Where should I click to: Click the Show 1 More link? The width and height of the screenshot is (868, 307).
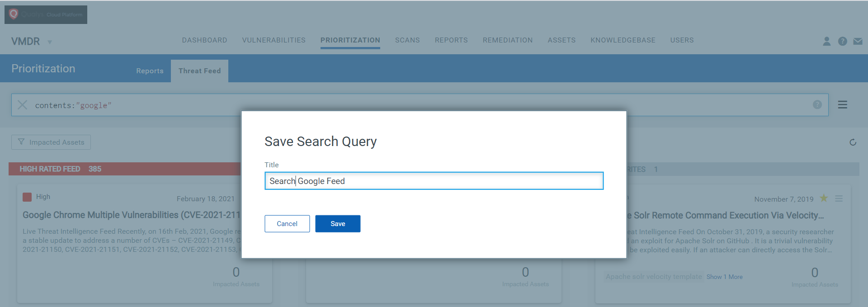pos(724,277)
